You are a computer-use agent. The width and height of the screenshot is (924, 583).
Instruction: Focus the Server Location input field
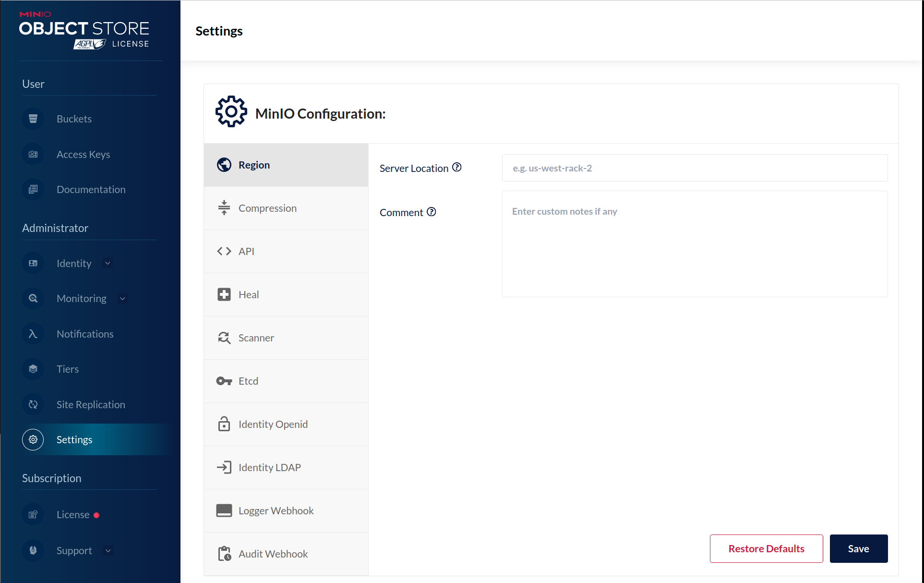pos(695,168)
